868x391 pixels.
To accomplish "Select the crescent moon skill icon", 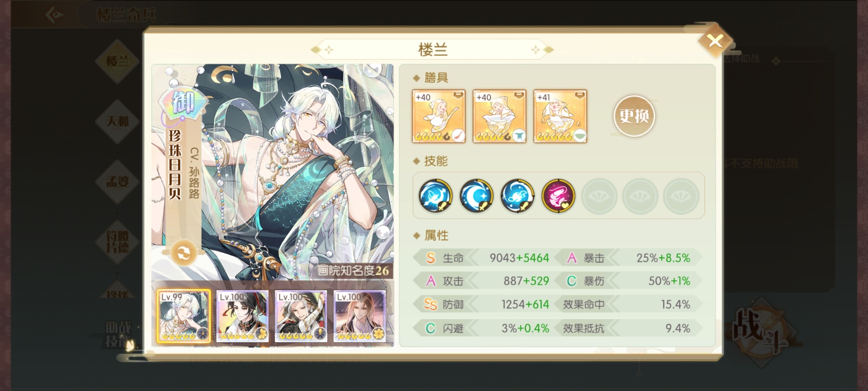I will point(476,195).
